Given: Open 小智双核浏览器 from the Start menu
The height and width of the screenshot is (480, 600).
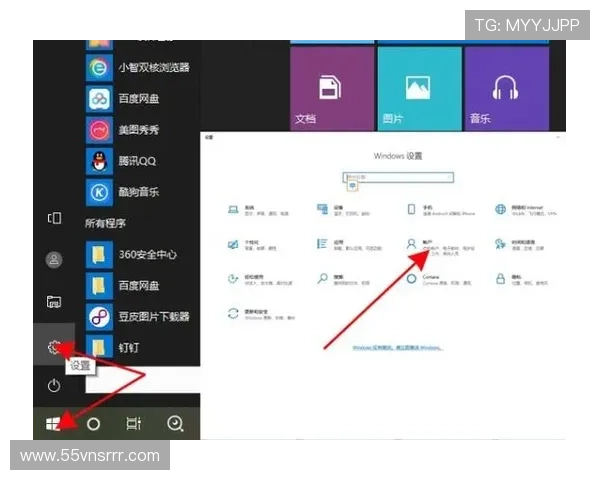Looking at the screenshot, I should tap(138, 68).
